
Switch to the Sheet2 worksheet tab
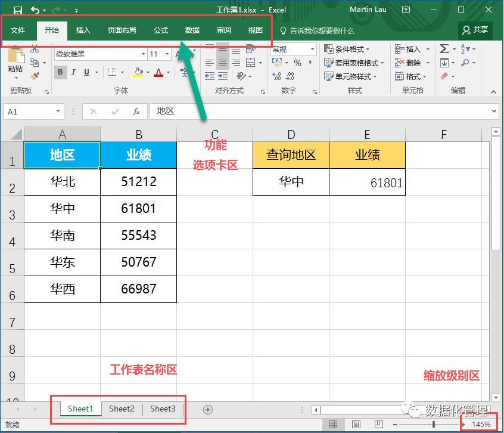pos(122,409)
